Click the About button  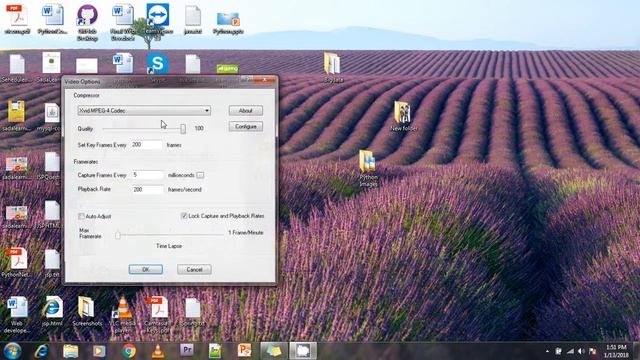[x=246, y=111]
